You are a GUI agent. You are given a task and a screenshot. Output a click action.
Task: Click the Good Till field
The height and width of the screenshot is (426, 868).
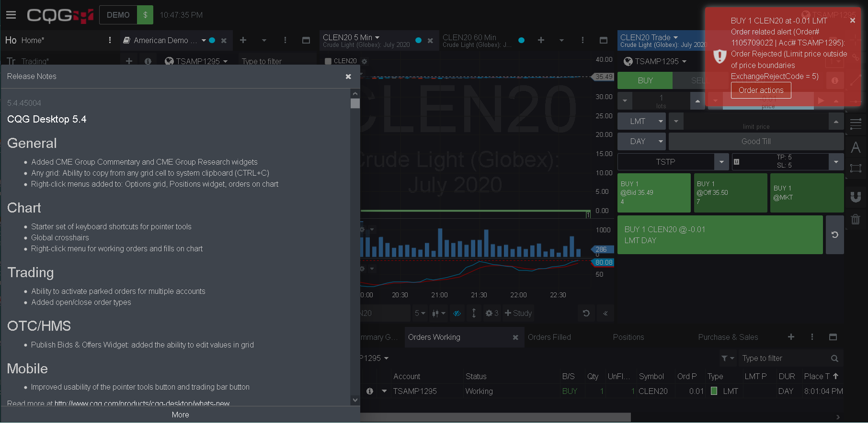pyautogui.click(x=756, y=142)
